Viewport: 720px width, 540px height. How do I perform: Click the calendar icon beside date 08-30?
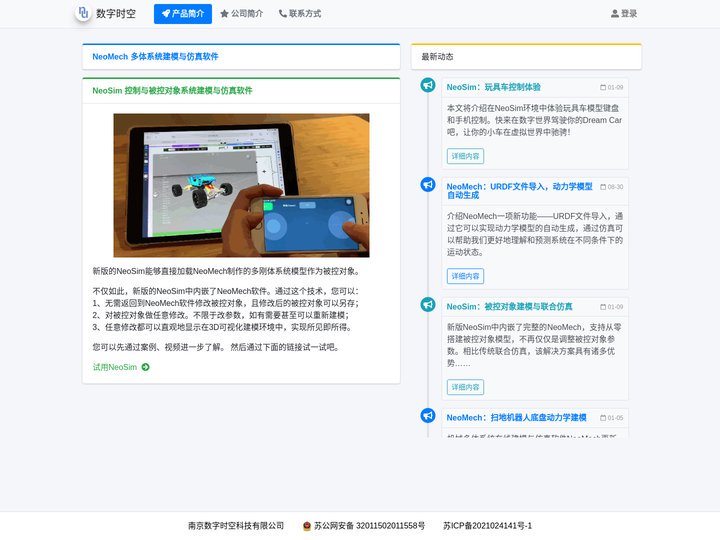coord(603,187)
